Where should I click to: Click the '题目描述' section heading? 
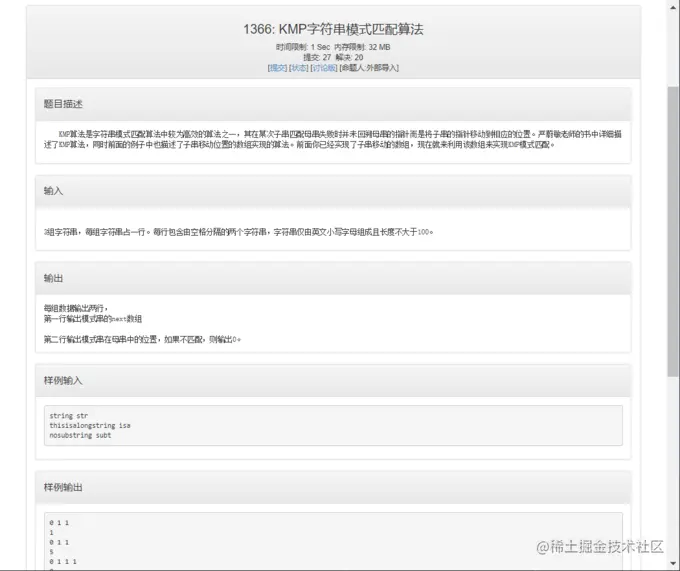[63, 104]
